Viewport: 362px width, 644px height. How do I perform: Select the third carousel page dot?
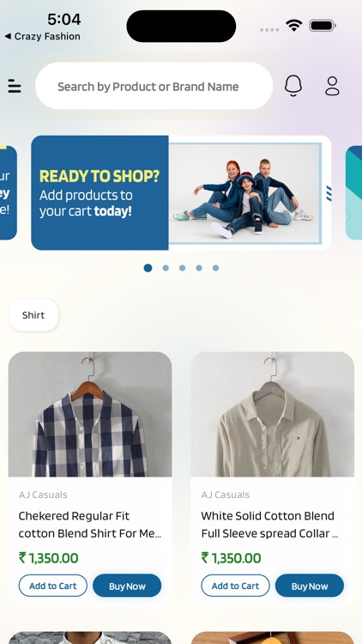coord(182,268)
